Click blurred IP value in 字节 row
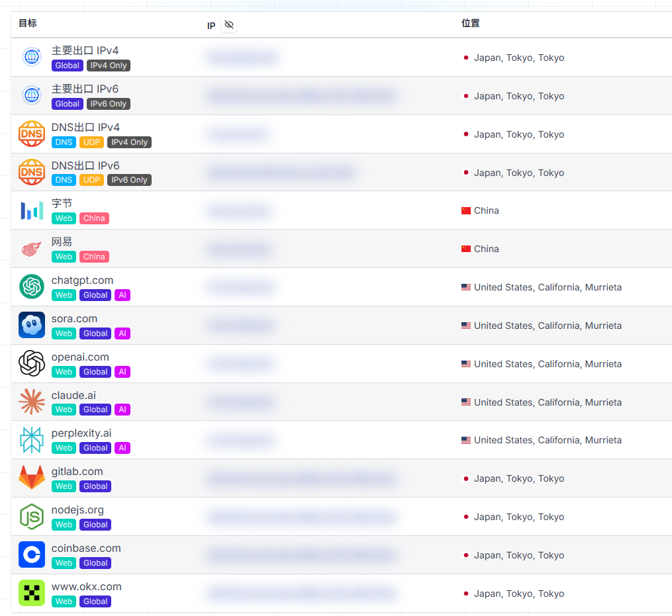Viewport: 672px width, 616px height. (x=239, y=211)
